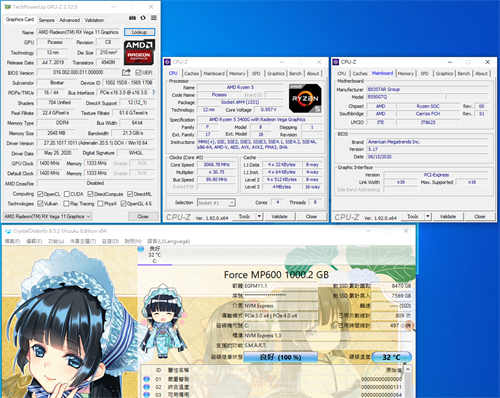500x398 pixels.
Task: Switch to the Sensors tab in GPU-Z
Action: (47, 20)
